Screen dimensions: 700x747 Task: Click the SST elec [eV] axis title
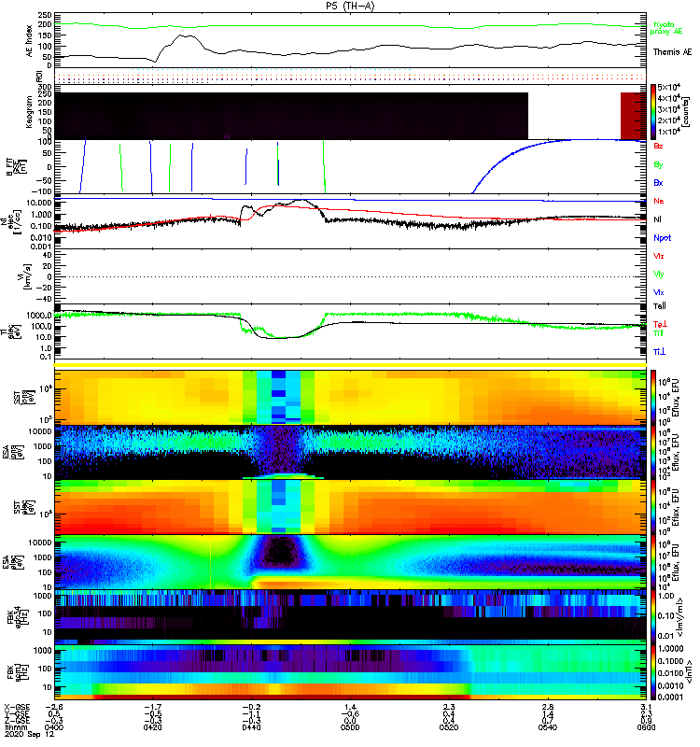click(x=24, y=507)
